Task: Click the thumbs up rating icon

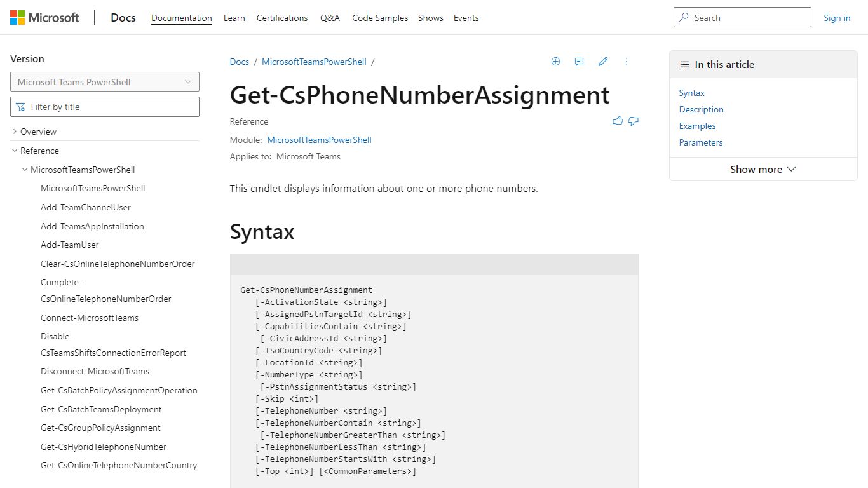Action: tap(618, 121)
